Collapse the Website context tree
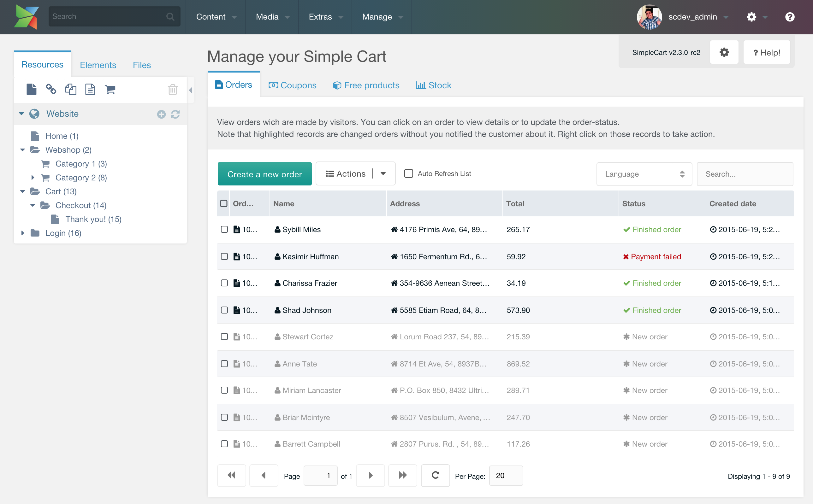The height and width of the screenshot is (504, 813). click(22, 114)
